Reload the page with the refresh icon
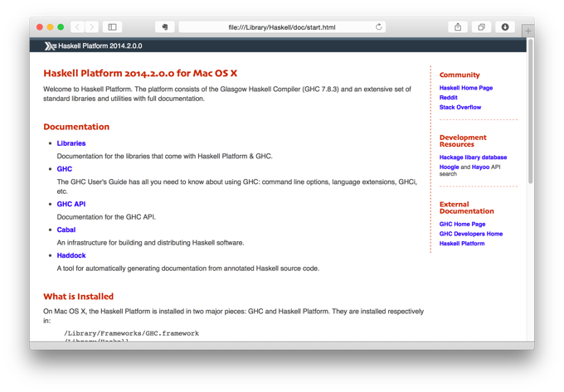Viewport: 564px width, 392px height. 379,27
